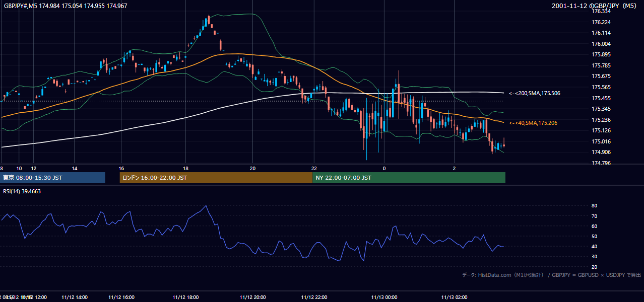
Task: Select the 80 level on RSI scale
Action: 595,206
